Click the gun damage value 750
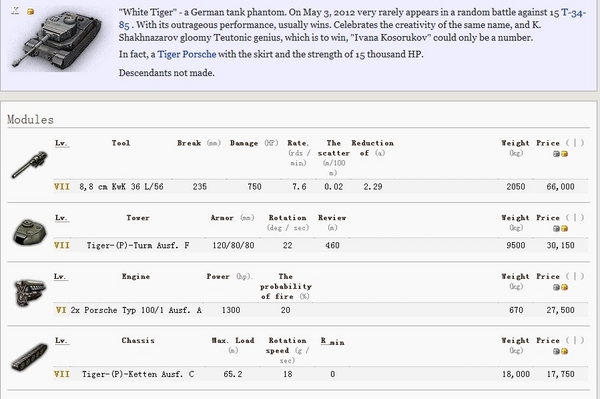 pos(254,187)
